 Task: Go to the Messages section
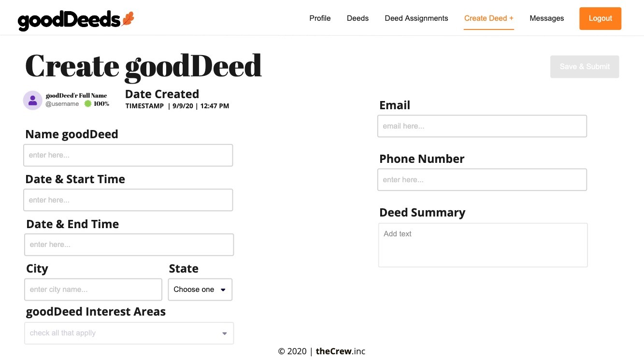[546, 18]
